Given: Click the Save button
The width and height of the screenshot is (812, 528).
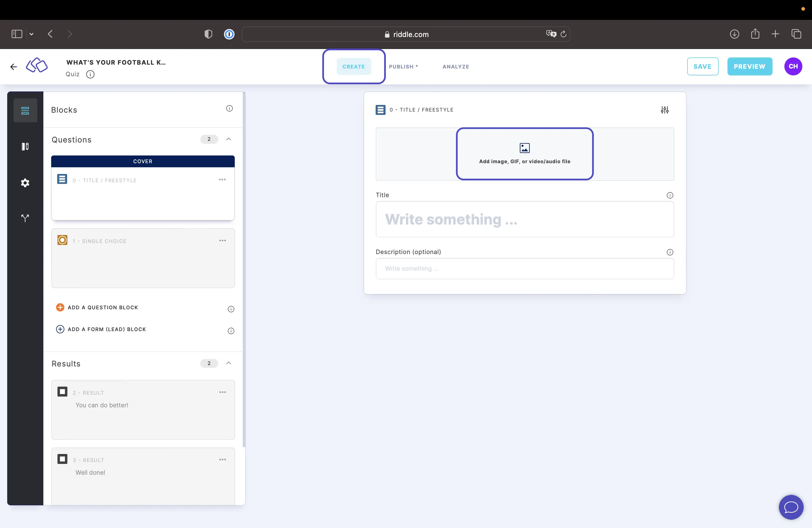Looking at the screenshot, I should pyautogui.click(x=702, y=67).
